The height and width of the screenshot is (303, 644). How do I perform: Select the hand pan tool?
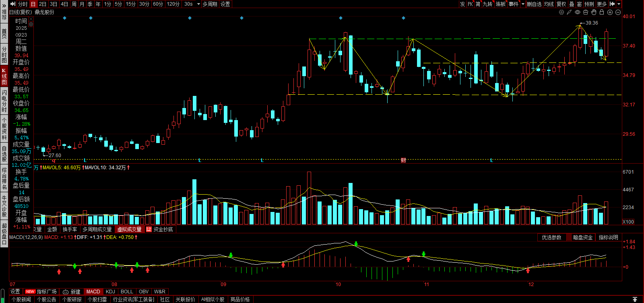tap(594, 12)
